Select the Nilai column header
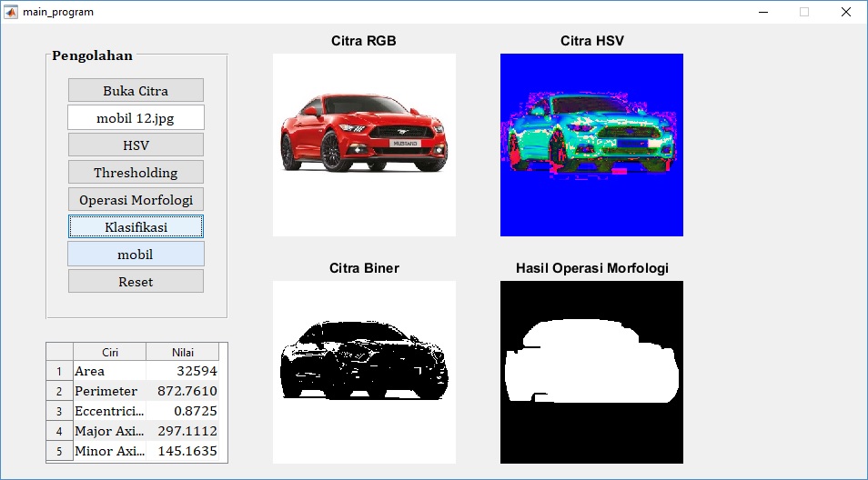 [182, 352]
